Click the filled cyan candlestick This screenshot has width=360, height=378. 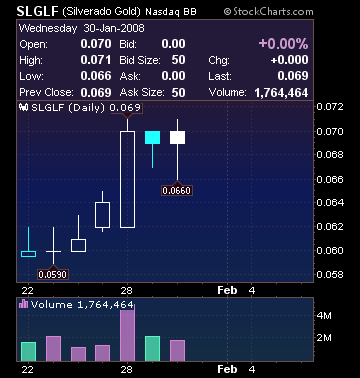[x=153, y=137]
